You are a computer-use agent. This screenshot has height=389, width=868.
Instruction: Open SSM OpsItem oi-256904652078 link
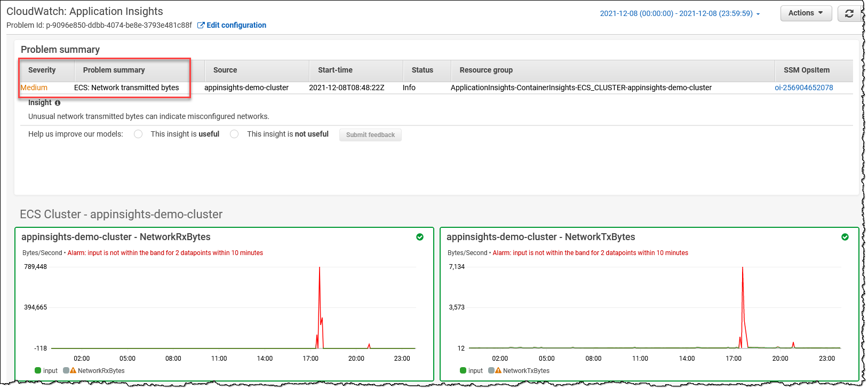tap(803, 88)
